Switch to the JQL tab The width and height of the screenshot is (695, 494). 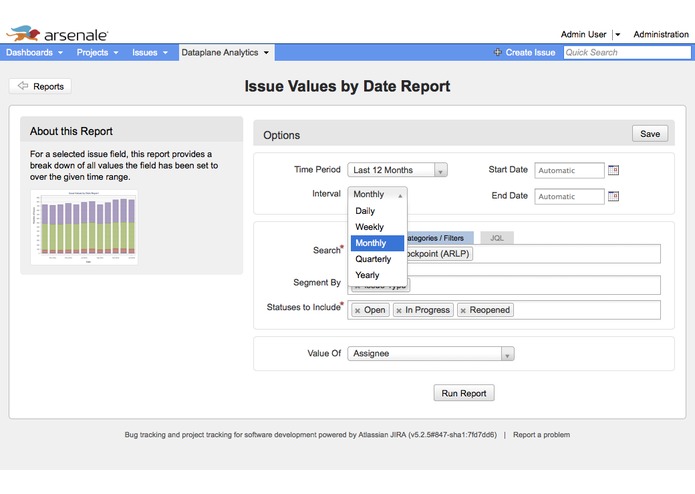tap(497, 238)
